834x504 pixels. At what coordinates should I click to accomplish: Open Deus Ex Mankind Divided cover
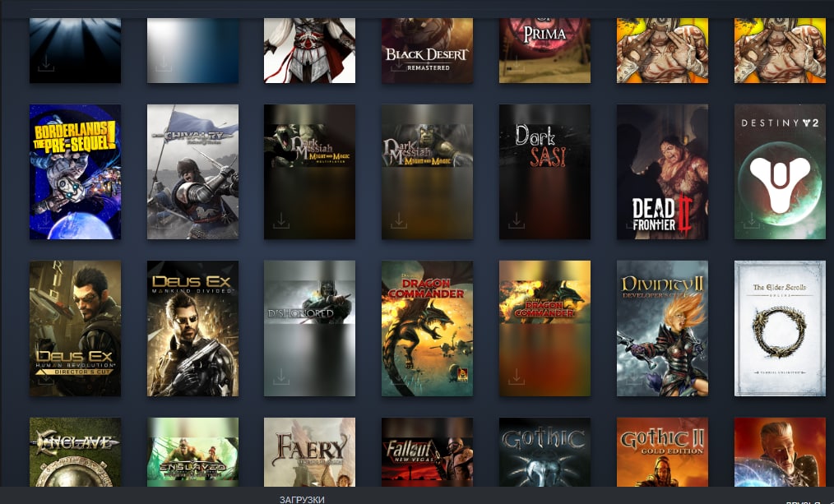coord(192,328)
